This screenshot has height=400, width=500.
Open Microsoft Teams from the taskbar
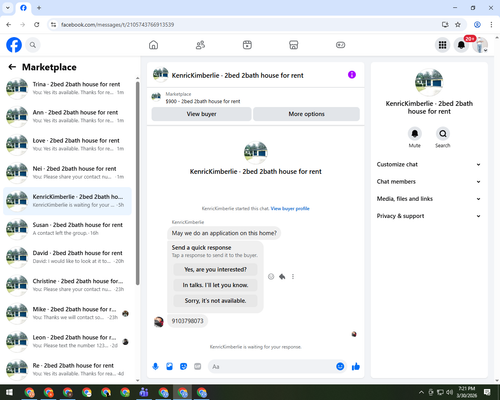(x=144, y=392)
